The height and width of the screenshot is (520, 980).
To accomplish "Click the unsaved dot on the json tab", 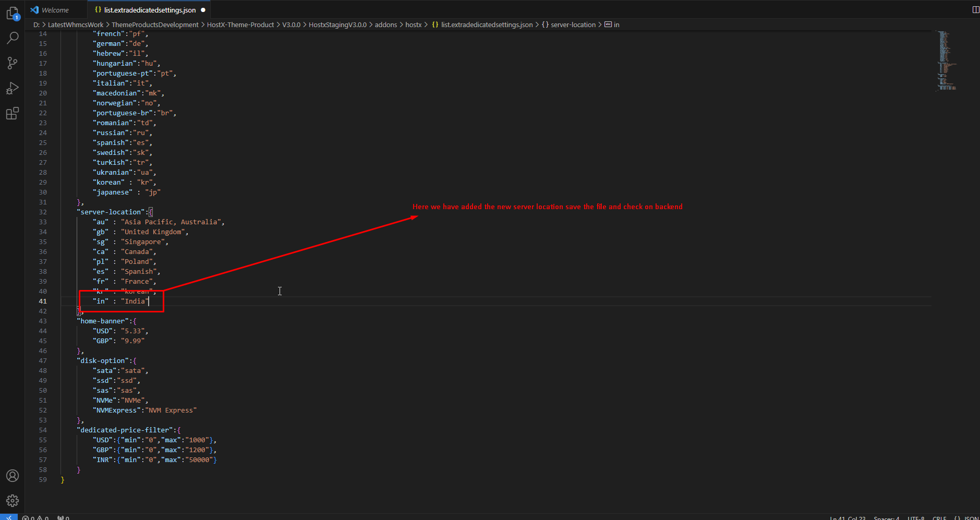I will tap(203, 10).
